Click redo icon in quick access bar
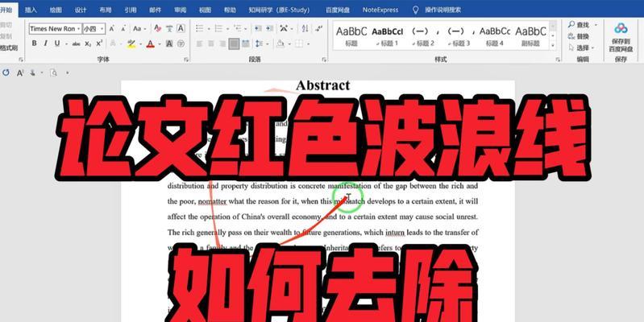The image size is (644, 322). point(6,72)
